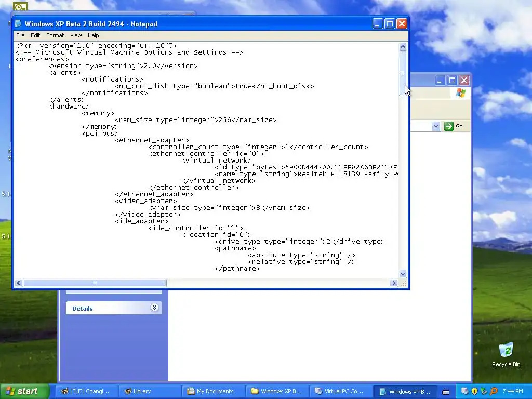The image size is (532, 399).
Task: Click the 7:44 PM clock
Action: point(513,391)
